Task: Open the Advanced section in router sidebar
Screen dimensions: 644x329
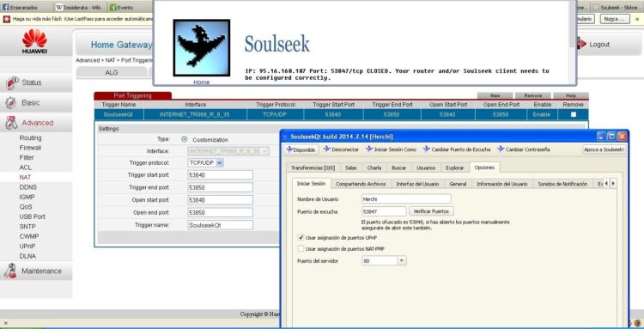Action: point(36,123)
